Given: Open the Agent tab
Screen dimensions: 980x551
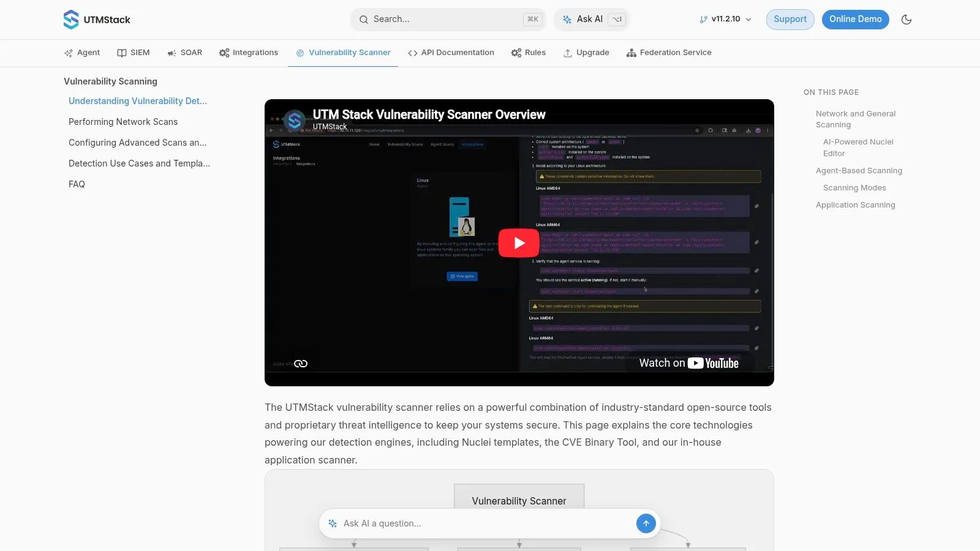Looking at the screenshot, I should pos(82,53).
